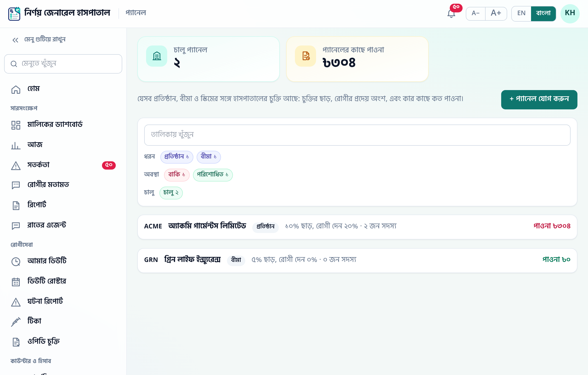Collapse menu with double-chevron icon

(x=15, y=40)
